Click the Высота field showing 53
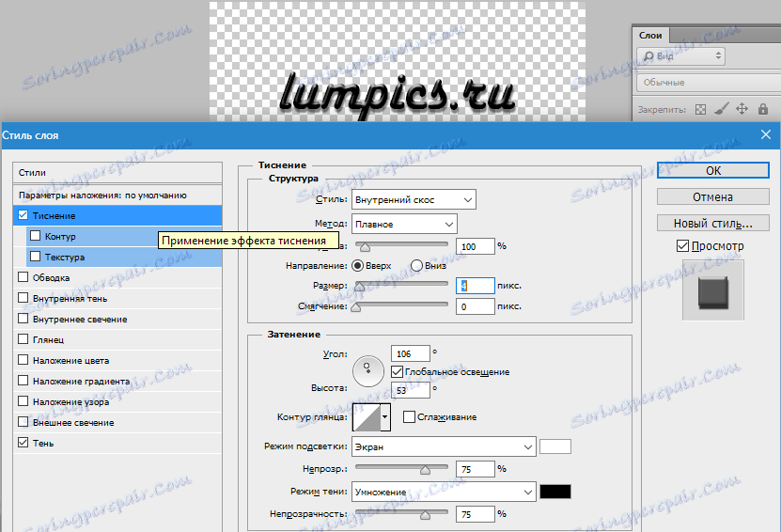 [x=411, y=390]
